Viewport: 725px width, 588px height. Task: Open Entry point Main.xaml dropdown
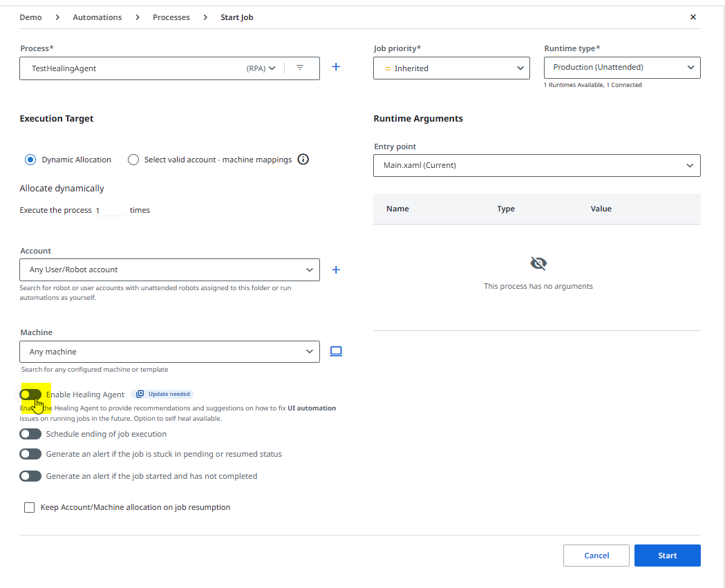tap(537, 166)
